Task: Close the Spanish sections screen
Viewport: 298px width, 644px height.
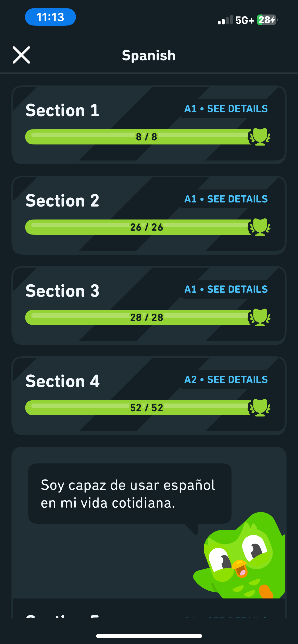Action: 21,55
